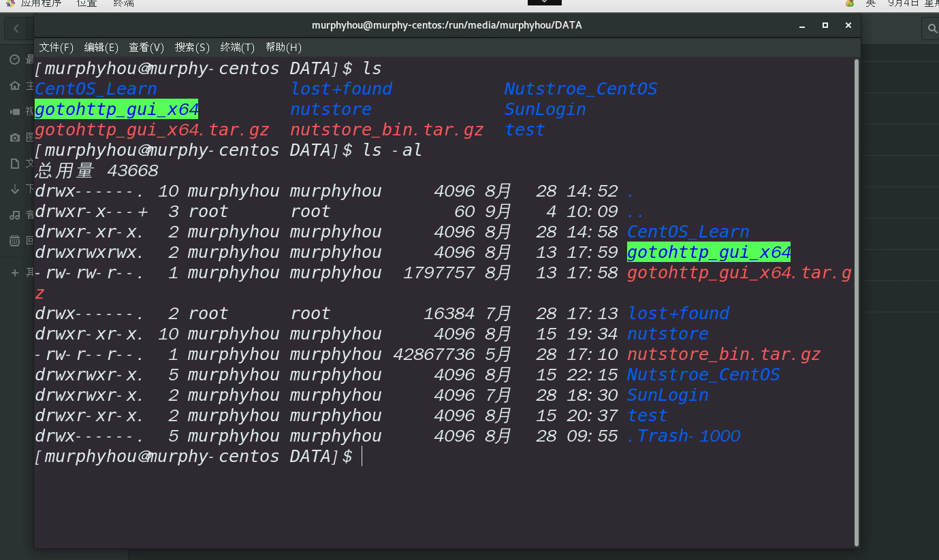
Task: Click test in ls -al listing
Action: (x=647, y=416)
